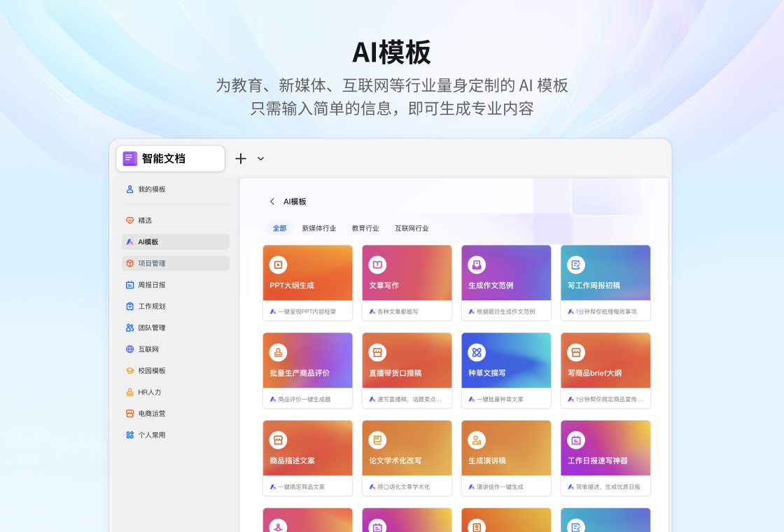Open 种草文撰写 template card

click(506, 370)
